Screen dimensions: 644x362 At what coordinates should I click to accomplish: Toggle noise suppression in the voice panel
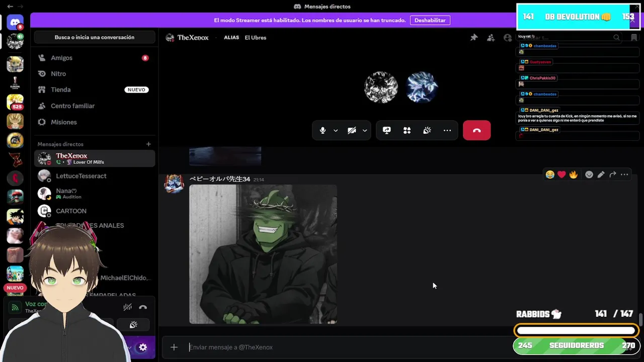click(x=128, y=307)
